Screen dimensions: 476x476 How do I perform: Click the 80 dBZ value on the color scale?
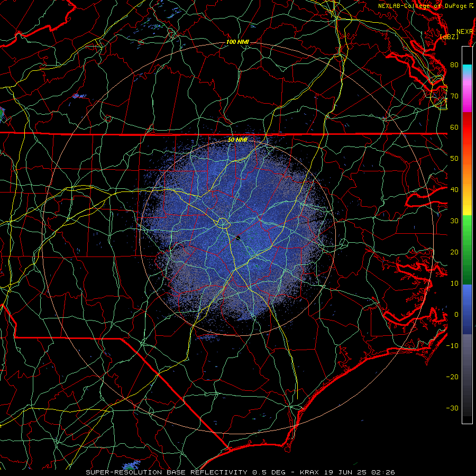pos(454,65)
